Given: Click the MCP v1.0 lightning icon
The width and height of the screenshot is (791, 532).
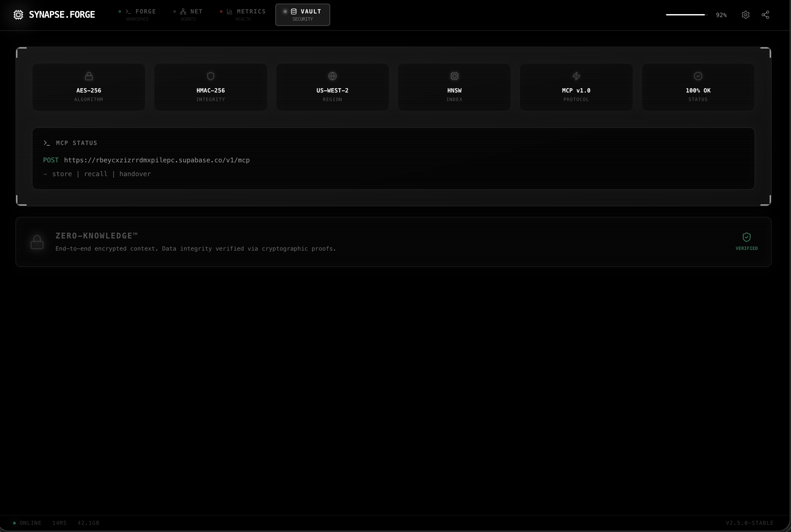Looking at the screenshot, I should 576,76.
